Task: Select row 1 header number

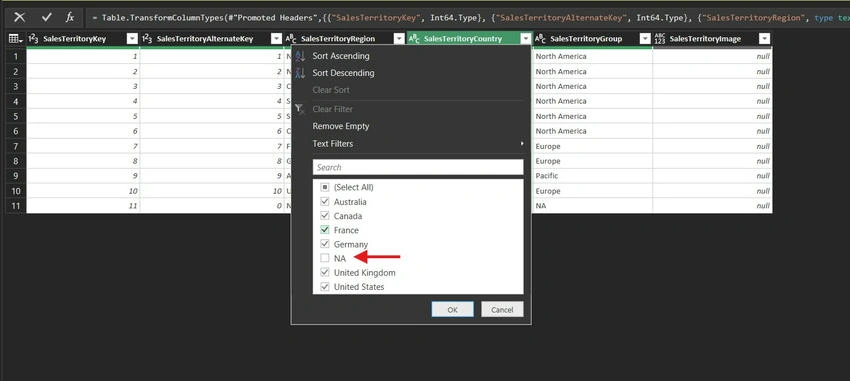Action: 16,56
